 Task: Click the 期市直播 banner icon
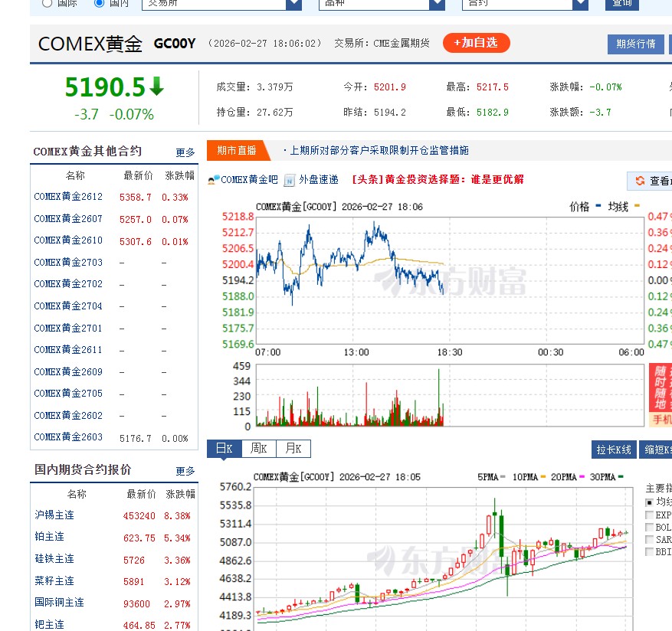click(238, 150)
